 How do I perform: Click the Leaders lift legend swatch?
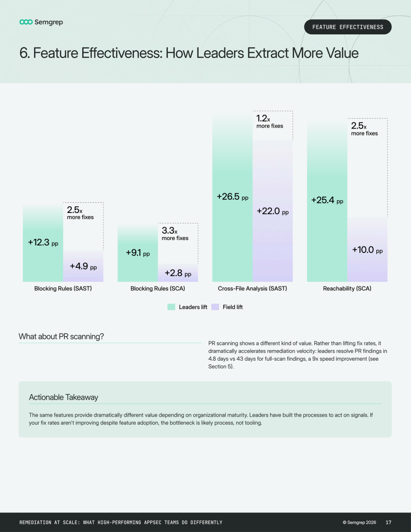click(171, 307)
